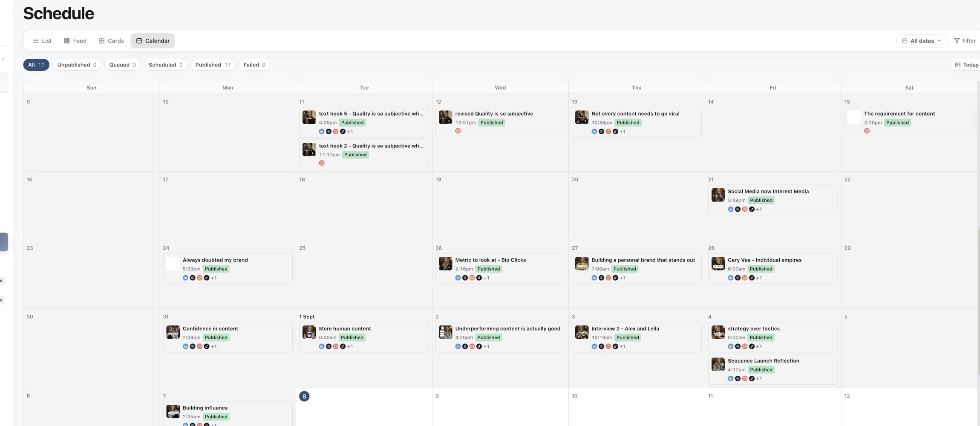Open the Filter options
The height and width of the screenshot is (426, 980).
(x=965, y=41)
